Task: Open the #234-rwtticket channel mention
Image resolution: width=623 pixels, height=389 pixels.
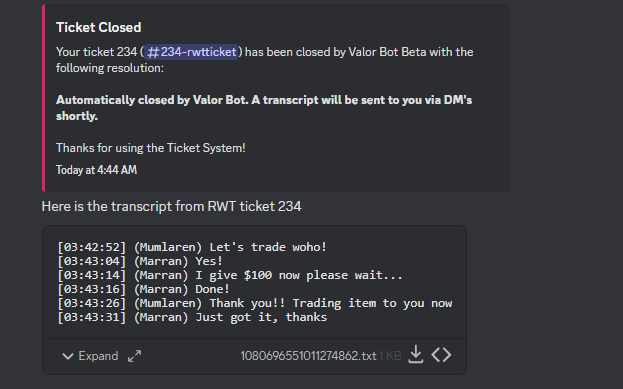Action: [191, 52]
